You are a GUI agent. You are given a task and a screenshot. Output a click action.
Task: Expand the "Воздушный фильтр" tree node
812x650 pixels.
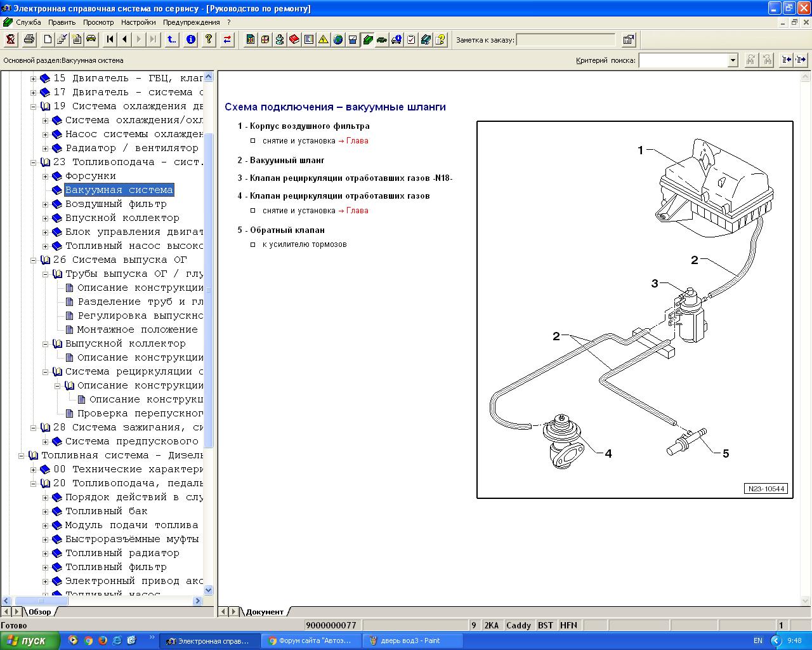point(45,204)
